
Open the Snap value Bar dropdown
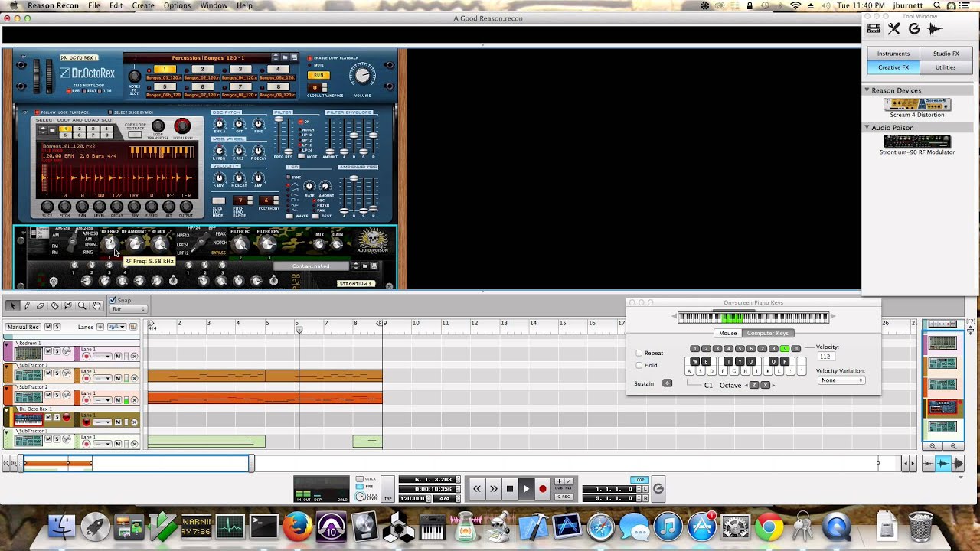point(129,309)
